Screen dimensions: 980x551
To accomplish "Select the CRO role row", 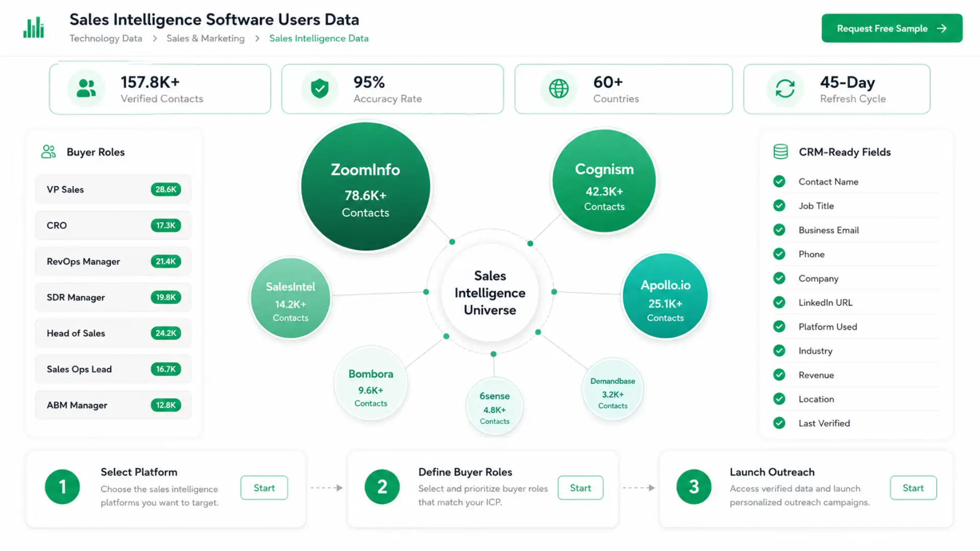I will coord(113,225).
